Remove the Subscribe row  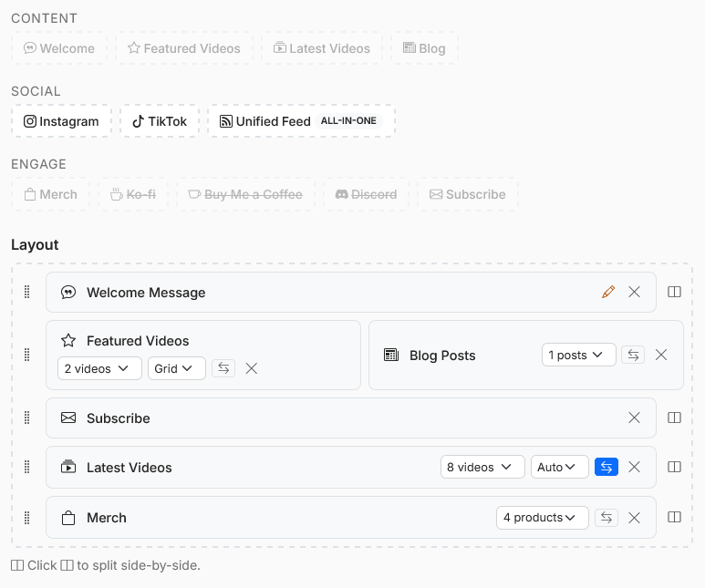(x=634, y=418)
